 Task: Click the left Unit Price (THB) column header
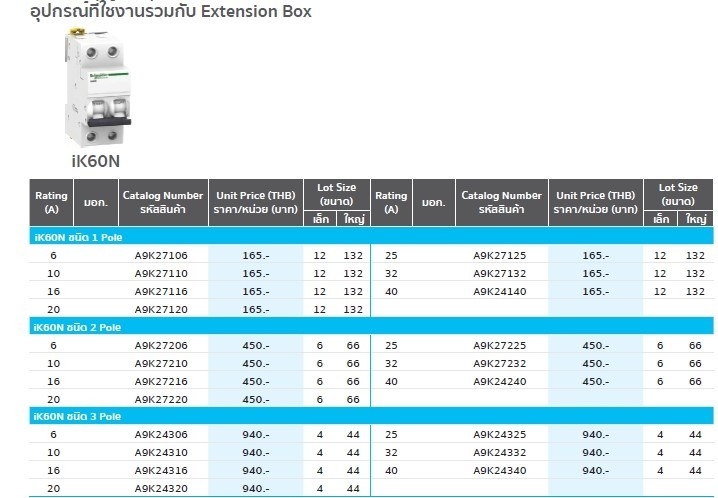[256, 202]
